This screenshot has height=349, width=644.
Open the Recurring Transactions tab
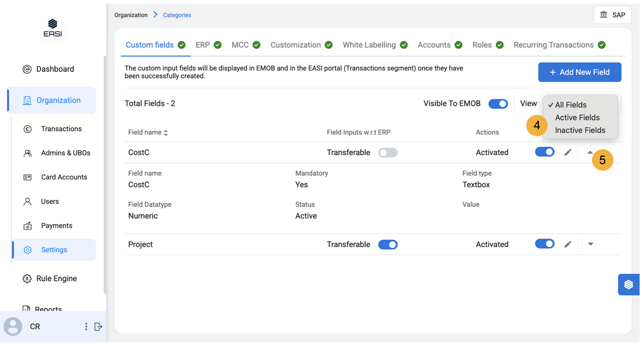point(553,45)
